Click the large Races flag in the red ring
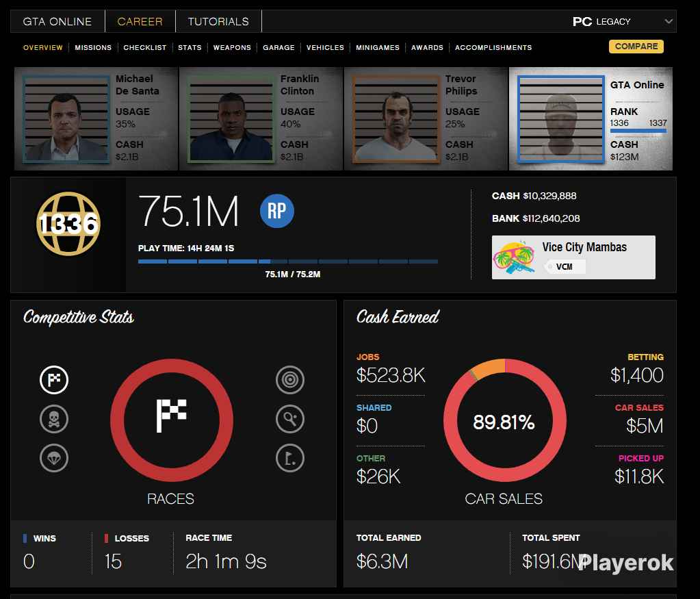Screen dimensions: 700x599 pyautogui.click(x=172, y=416)
